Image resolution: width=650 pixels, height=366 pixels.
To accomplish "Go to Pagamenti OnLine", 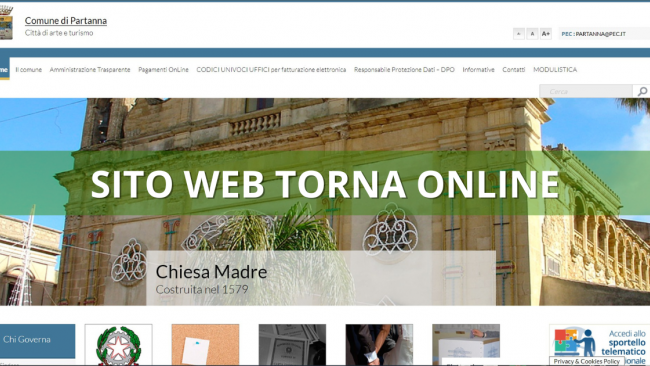I will [x=163, y=70].
